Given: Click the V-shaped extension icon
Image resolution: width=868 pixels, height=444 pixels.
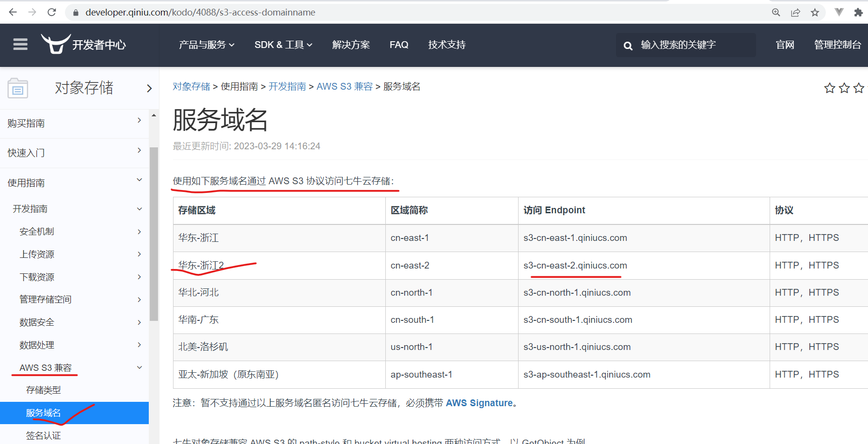Looking at the screenshot, I should (839, 12).
